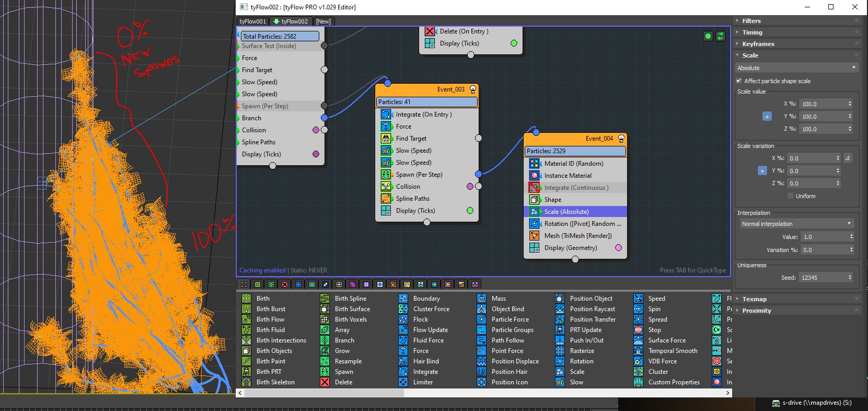Viewport: 868px width, 411px height.
Task: Expand the Timing rollout
Action: pyautogui.click(x=797, y=32)
